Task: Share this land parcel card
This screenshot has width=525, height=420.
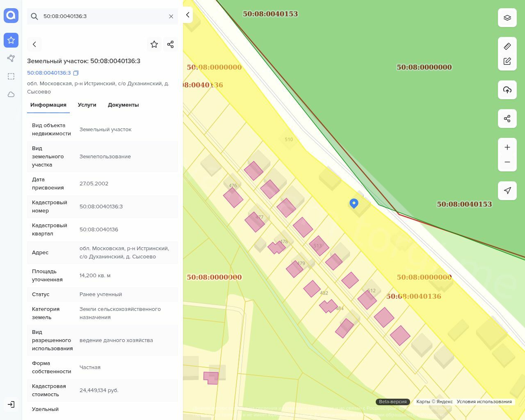Action: (171, 44)
